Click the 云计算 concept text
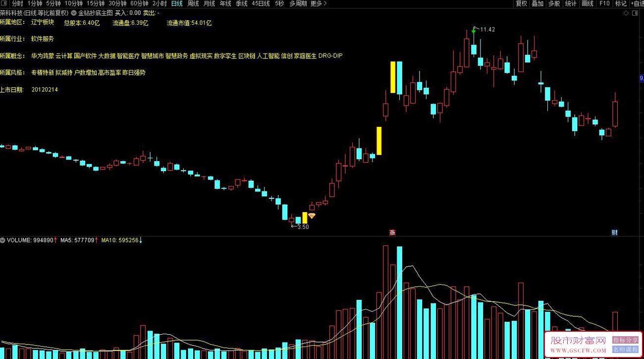The image size is (644, 359). click(64, 56)
